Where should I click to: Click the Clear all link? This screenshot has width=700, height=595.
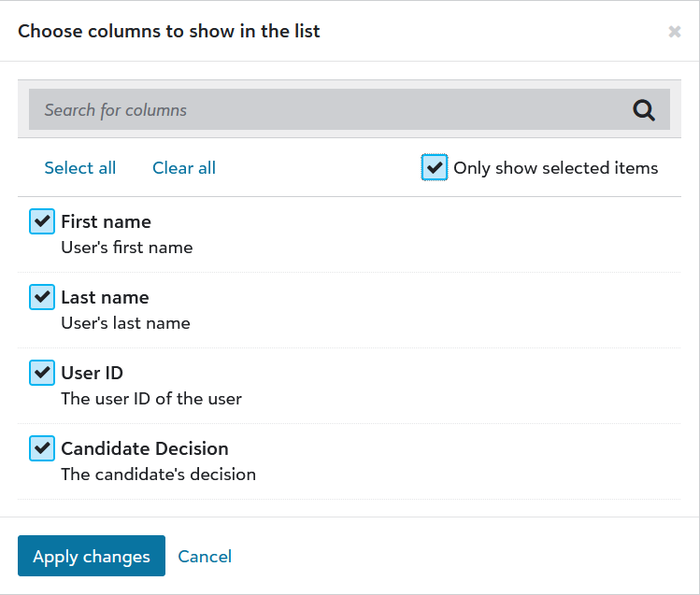point(184,168)
